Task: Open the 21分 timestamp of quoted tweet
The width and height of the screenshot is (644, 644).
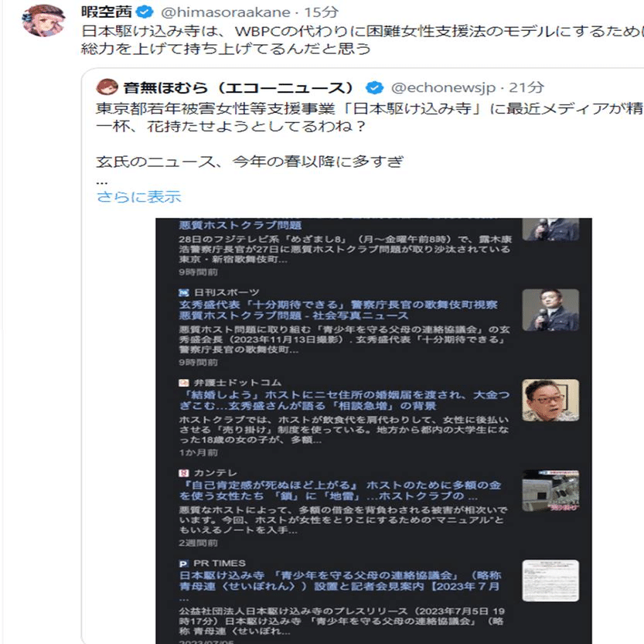Action: point(526,87)
